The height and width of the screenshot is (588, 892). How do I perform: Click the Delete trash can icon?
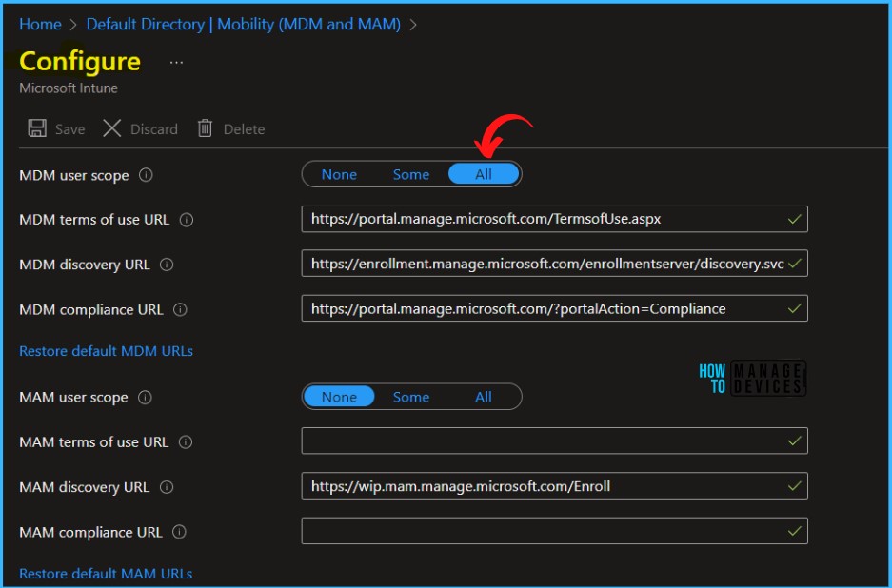(205, 128)
